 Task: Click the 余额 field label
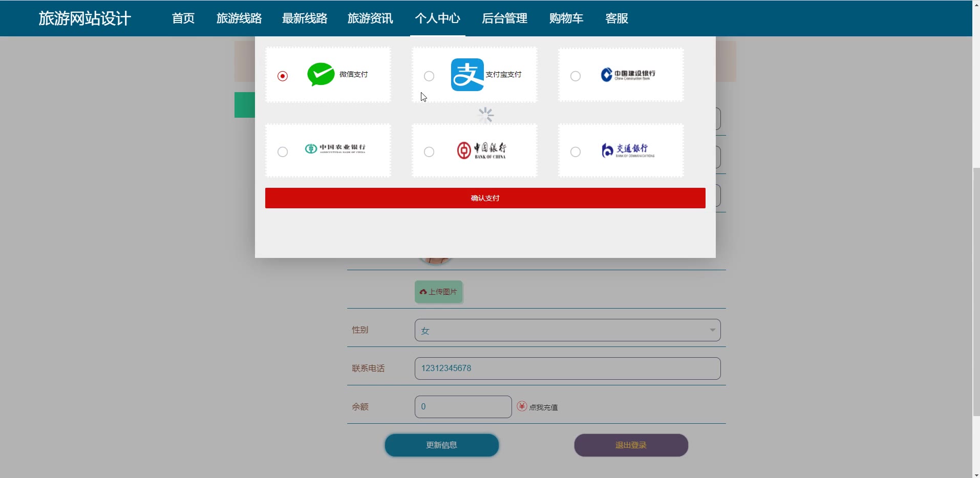360,407
